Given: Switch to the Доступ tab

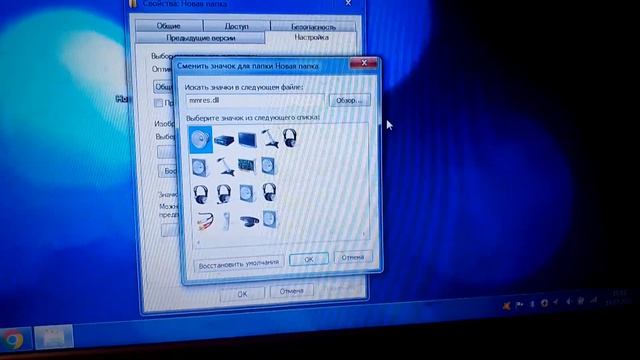Looking at the screenshot, I should 236,26.
